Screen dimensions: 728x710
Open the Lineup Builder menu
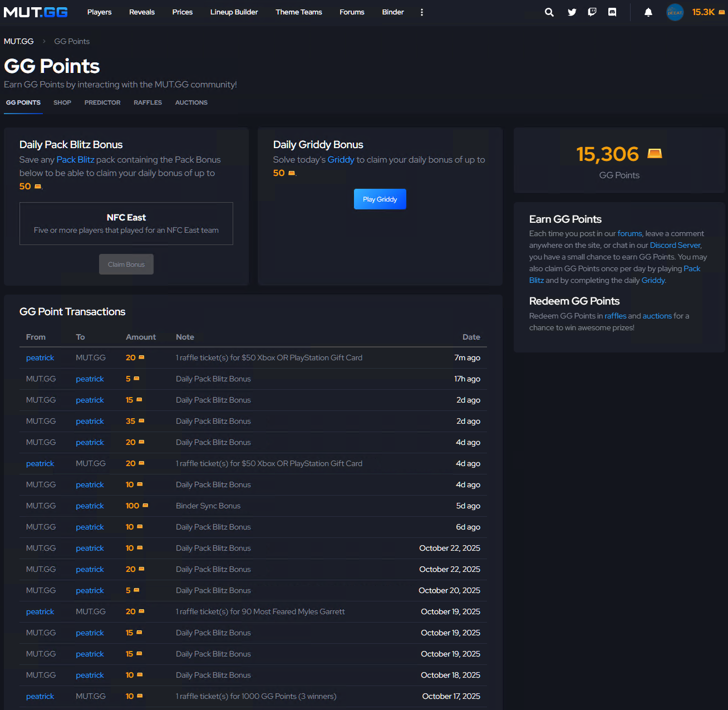click(x=234, y=12)
